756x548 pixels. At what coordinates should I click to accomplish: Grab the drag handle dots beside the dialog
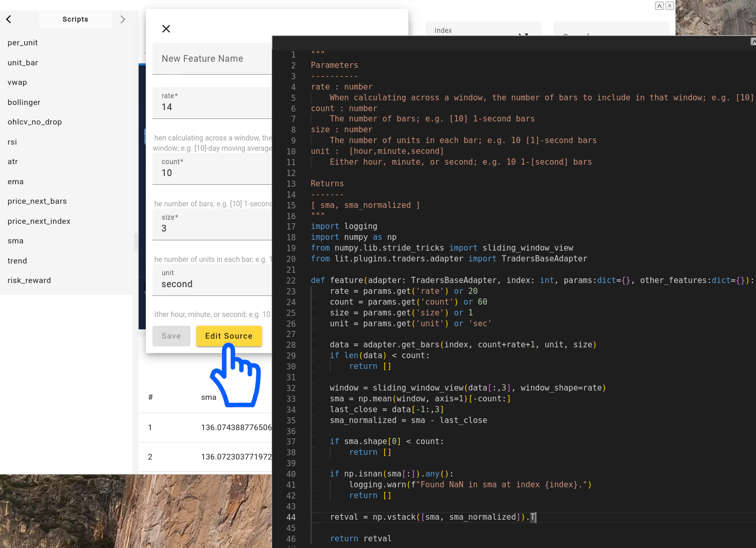135,243
